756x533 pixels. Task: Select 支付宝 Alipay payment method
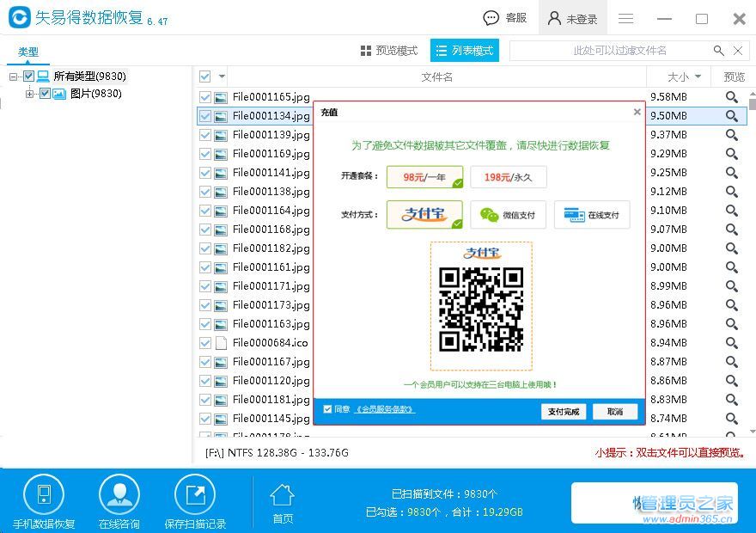[424, 215]
